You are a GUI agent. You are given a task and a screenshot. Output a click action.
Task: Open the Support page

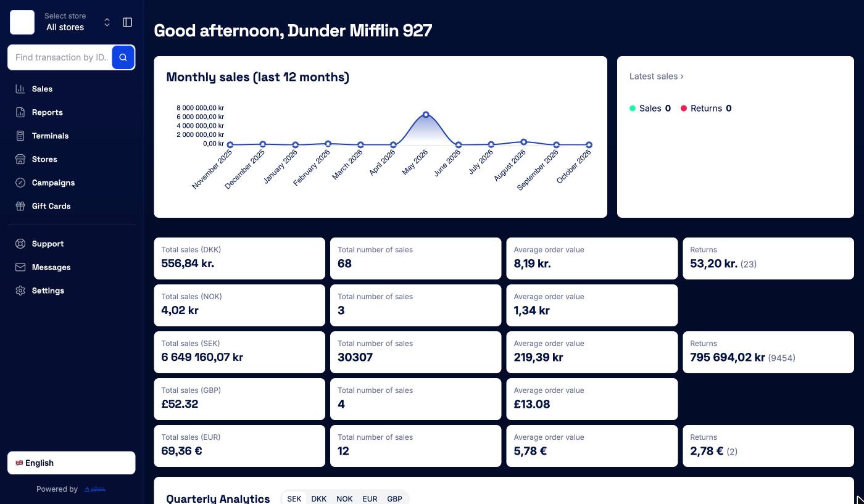[x=72, y=244]
